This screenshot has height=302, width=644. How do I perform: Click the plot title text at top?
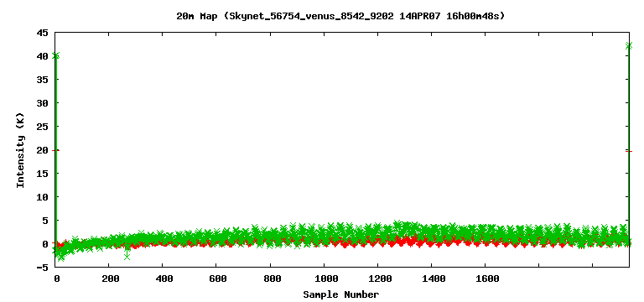pos(340,17)
